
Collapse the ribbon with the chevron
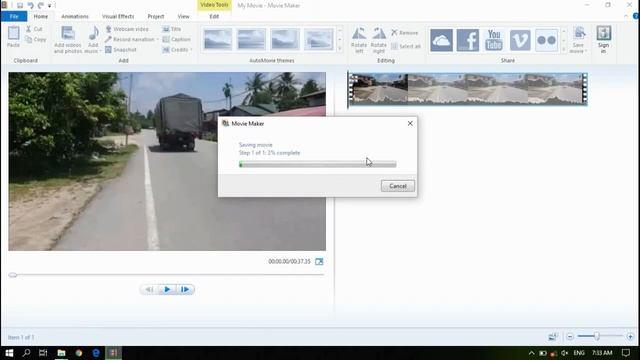tap(626, 16)
